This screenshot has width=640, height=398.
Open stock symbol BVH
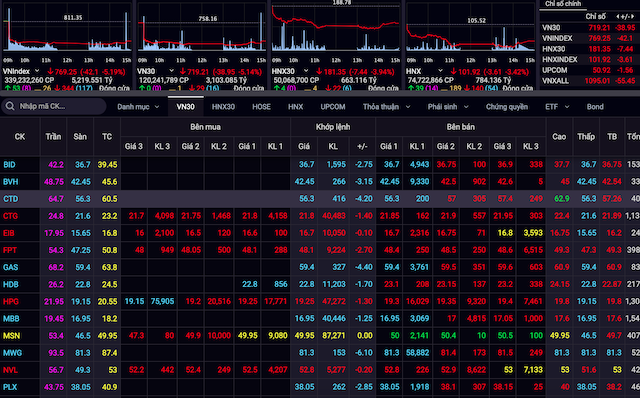click(x=11, y=182)
